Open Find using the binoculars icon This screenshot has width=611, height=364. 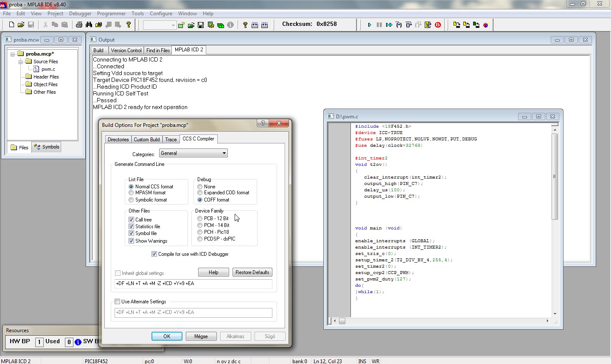click(89, 25)
